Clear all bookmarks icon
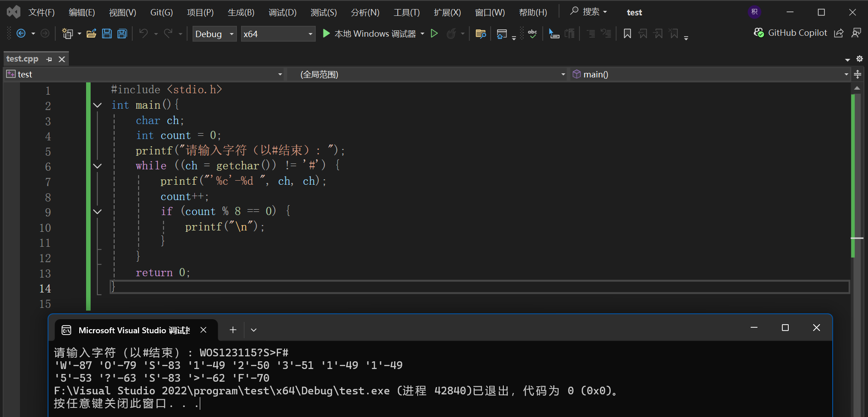Image resolution: width=868 pixels, height=417 pixels. pos(674,34)
